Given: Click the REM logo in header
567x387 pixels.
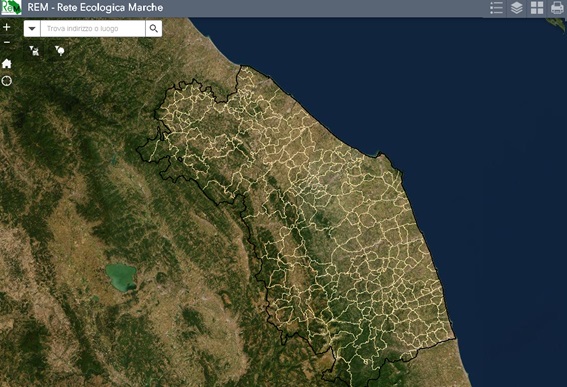Looking at the screenshot, I should click(x=11, y=8).
